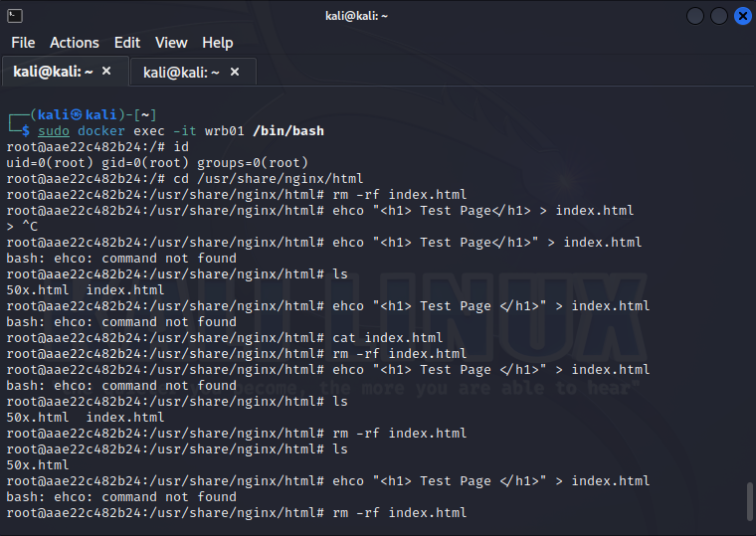Click the 'cd /usr/share/nginx/html' command
This screenshot has width=756, height=536.
click(269, 179)
